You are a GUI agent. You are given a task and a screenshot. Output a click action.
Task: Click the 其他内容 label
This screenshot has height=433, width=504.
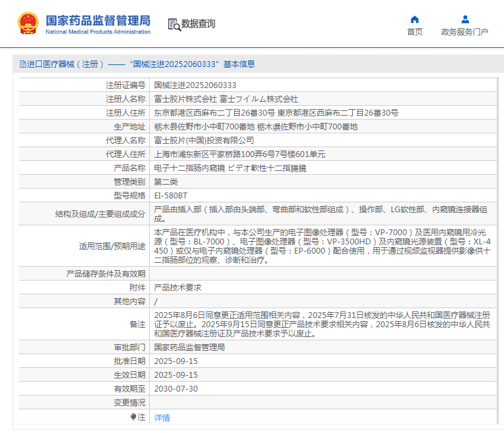[129, 302]
